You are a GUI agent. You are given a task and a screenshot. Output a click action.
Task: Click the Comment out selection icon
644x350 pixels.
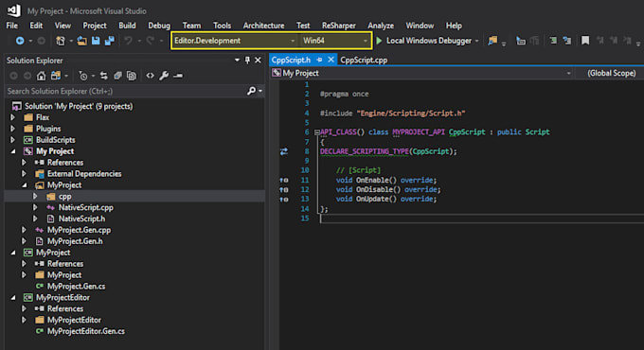point(553,41)
